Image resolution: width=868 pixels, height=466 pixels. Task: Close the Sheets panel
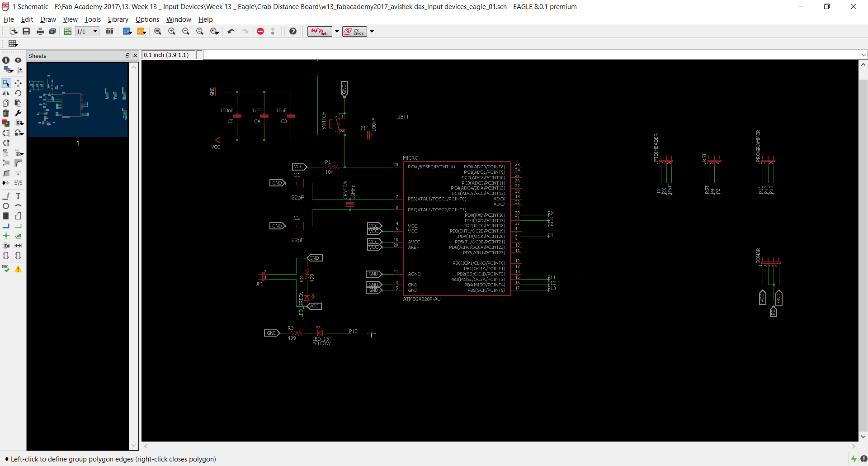click(x=135, y=56)
